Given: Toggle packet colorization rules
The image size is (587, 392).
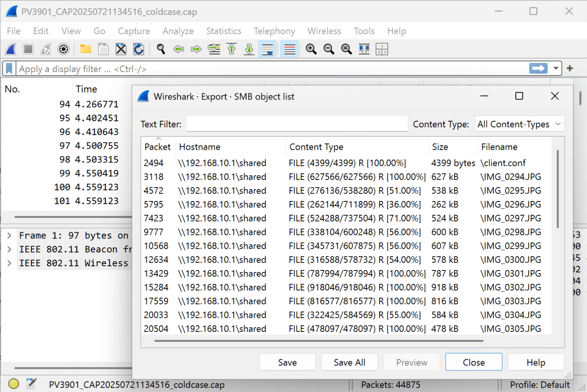Looking at the screenshot, I should point(289,49).
